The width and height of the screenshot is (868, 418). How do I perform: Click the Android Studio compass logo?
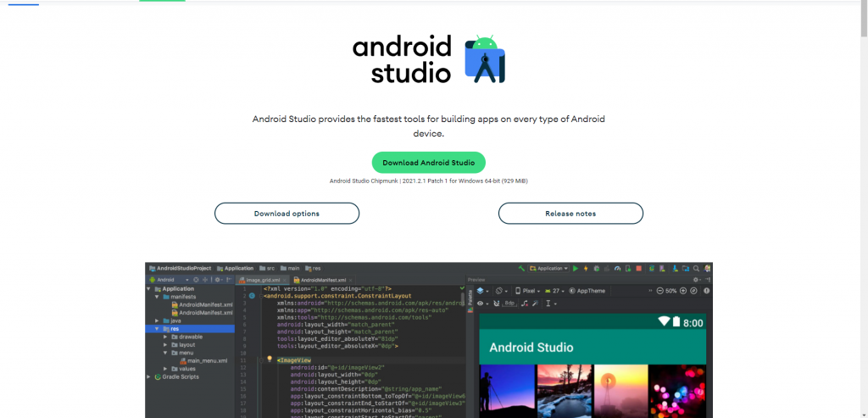(x=485, y=59)
